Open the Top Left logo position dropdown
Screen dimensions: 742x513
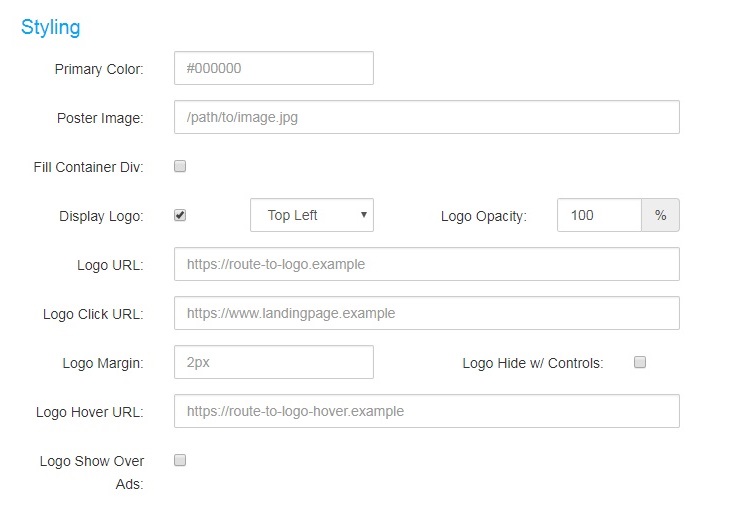[x=312, y=215]
